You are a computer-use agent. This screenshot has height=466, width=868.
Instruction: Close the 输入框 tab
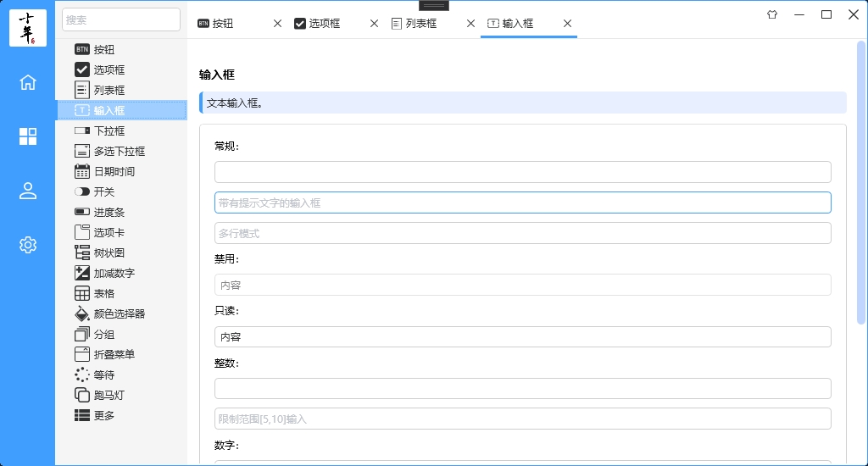567,23
